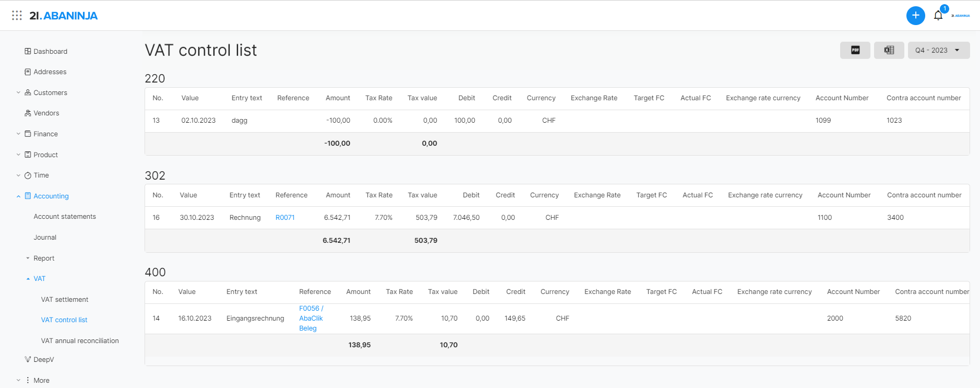This screenshot has height=388, width=980.
Task: Export the list as PDF
Action: pyautogui.click(x=855, y=50)
